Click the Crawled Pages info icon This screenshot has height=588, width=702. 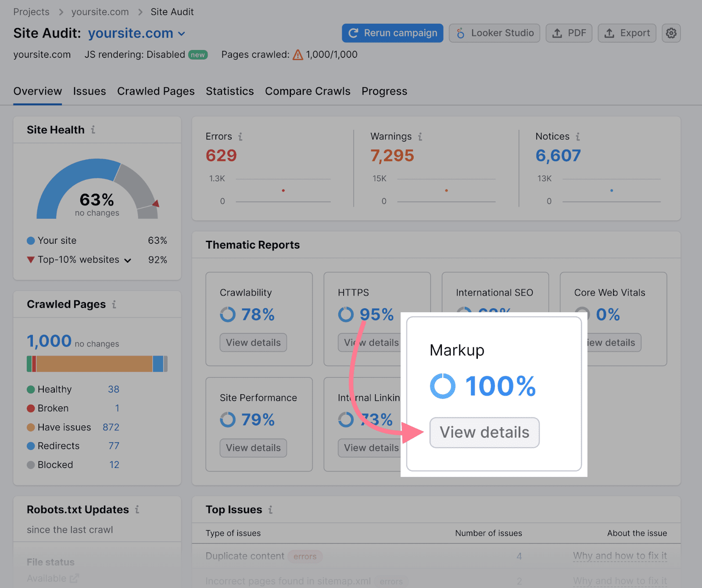tap(114, 304)
